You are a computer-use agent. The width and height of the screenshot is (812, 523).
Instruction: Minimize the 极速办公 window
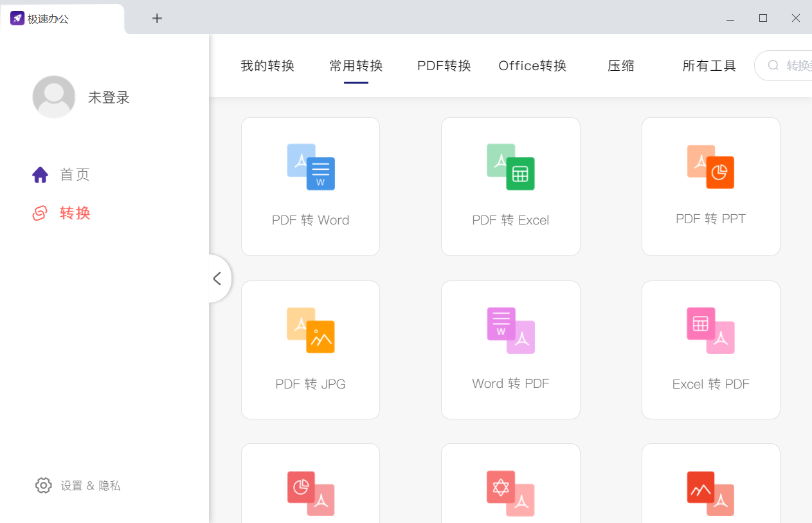(x=730, y=19)
